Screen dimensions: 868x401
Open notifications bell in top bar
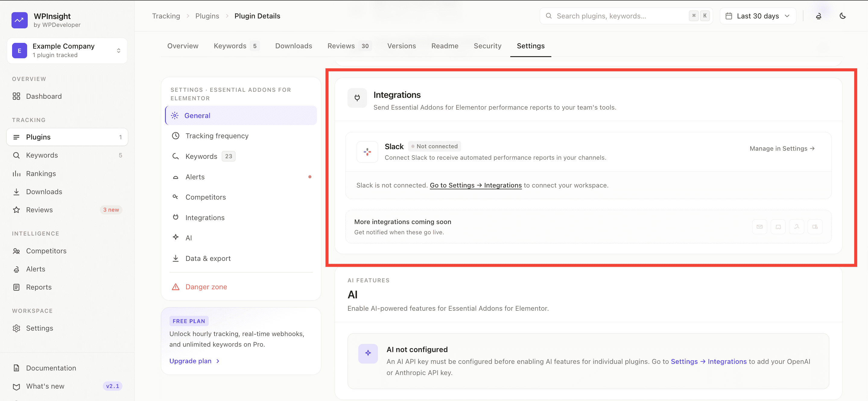point(819,16)
